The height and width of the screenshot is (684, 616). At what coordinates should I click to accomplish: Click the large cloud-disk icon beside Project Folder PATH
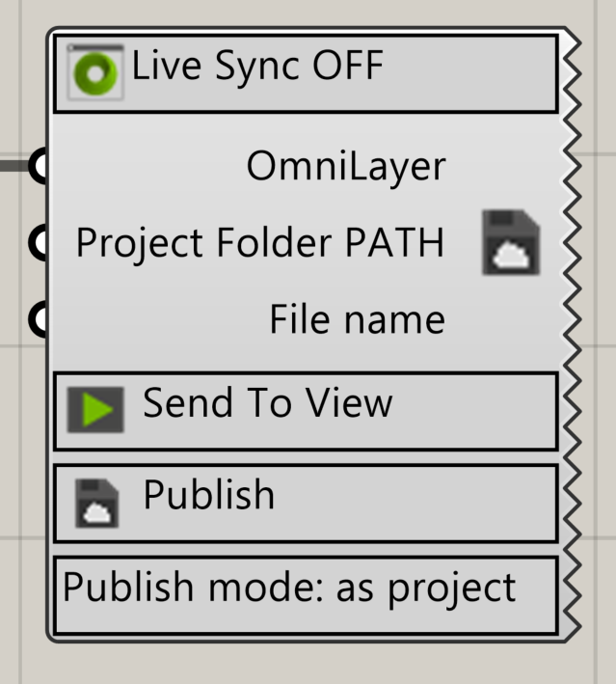[x=511, y=242]
